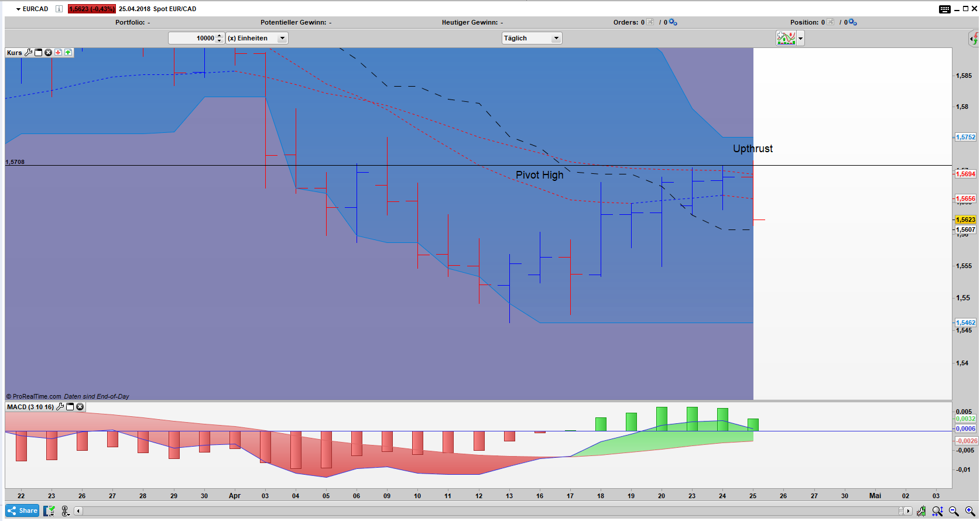Maximize the MACD indicator panel
The width and height of the screenshot is (980, 521).
(70, 406)
